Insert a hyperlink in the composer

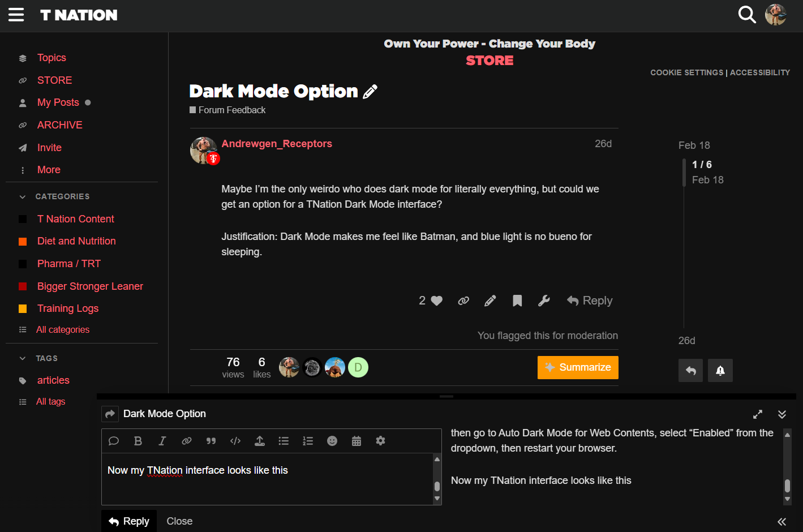point(186,441)
